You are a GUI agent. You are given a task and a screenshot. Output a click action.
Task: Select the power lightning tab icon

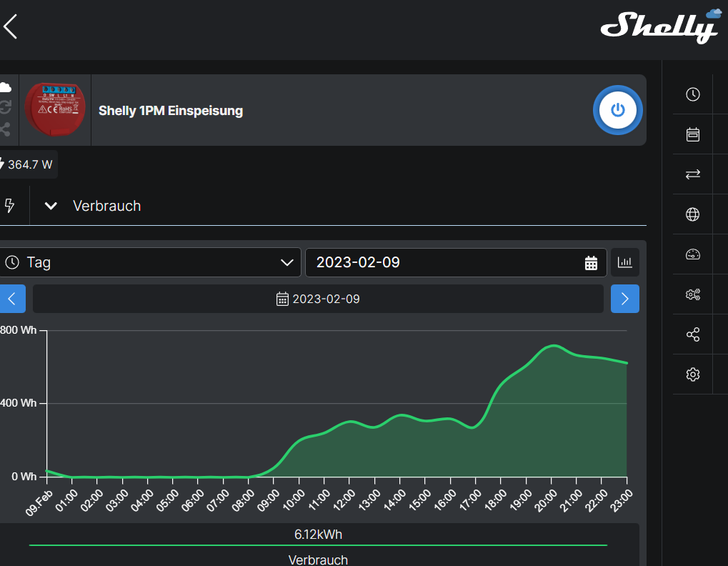(9, 205)
